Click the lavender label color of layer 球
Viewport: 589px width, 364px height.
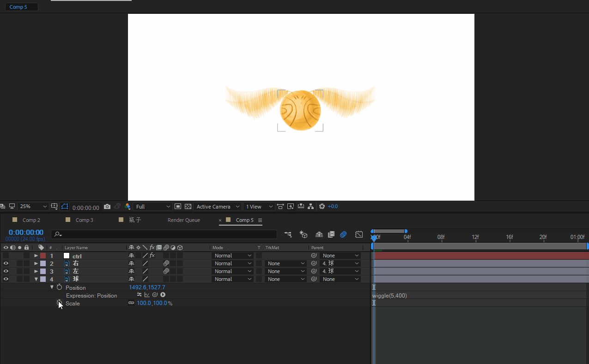[x=43, y=279]
